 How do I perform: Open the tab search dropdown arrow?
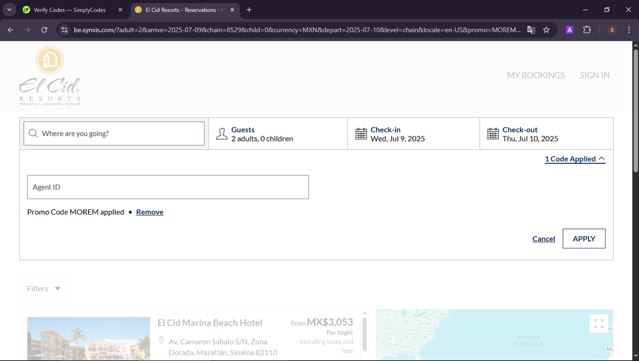[x=9, y=10]
